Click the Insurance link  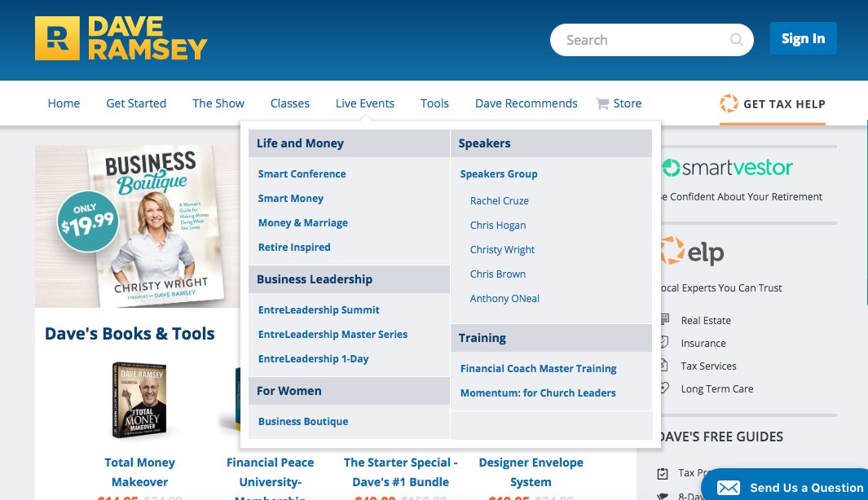pyautogui.click(x=703, y=343)
